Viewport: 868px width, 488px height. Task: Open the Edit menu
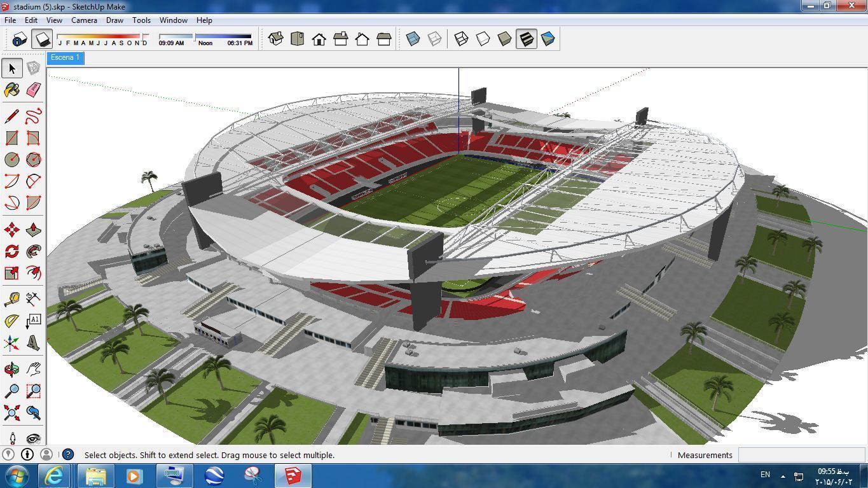pos(31,20)
